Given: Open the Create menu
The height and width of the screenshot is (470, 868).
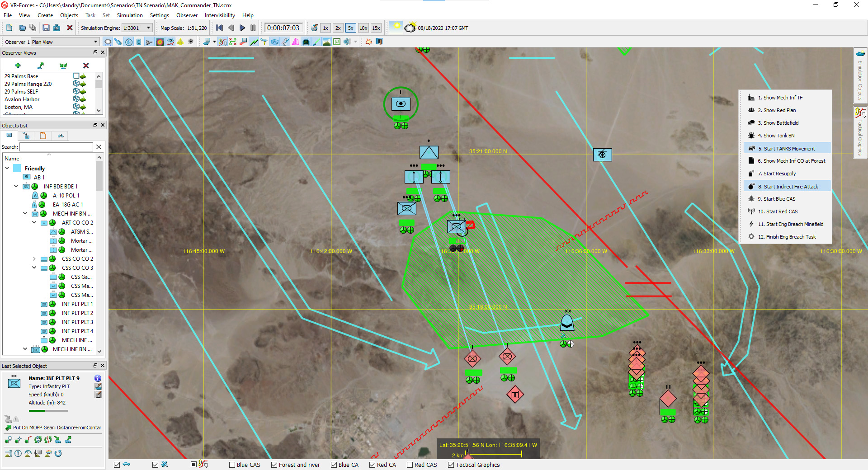Looking at the screenshot, I should 45,15.
